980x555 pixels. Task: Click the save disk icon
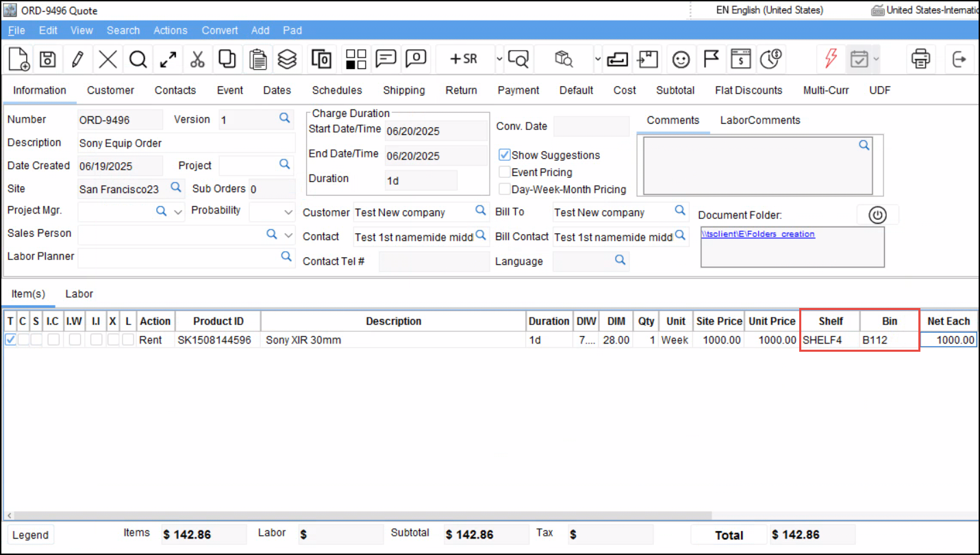[x=47, y=60]
